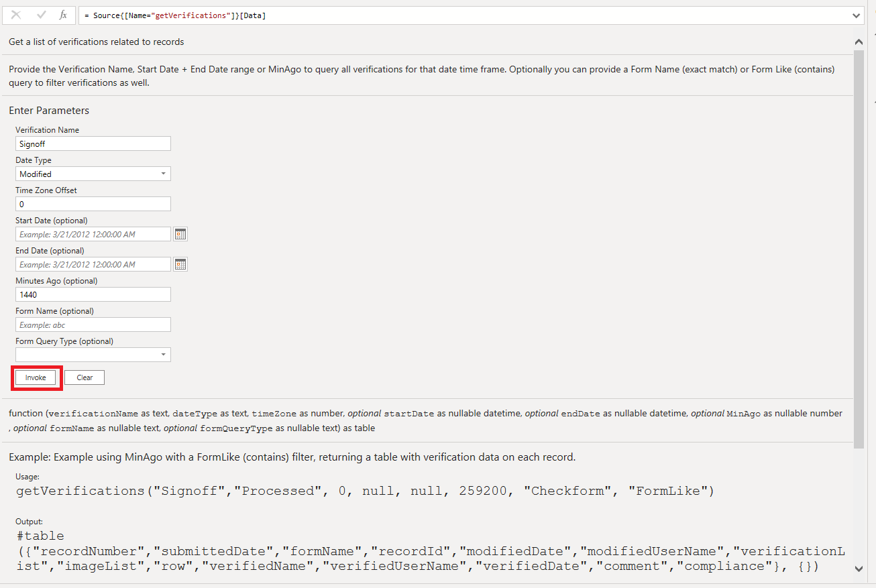Click the 'Minutes Ago (optional)' label
Screen dimensions: 876x588
pos(56,281)
